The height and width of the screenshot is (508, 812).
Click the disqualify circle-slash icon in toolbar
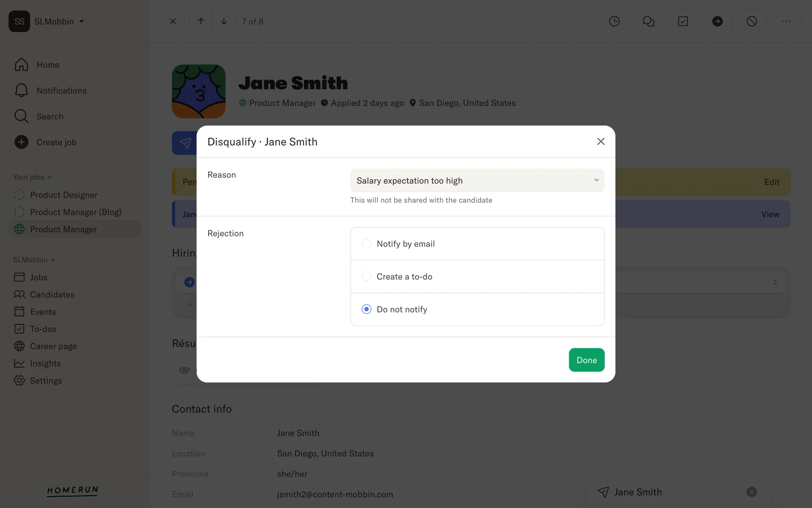pyautogui.click(x=752, y=21)
